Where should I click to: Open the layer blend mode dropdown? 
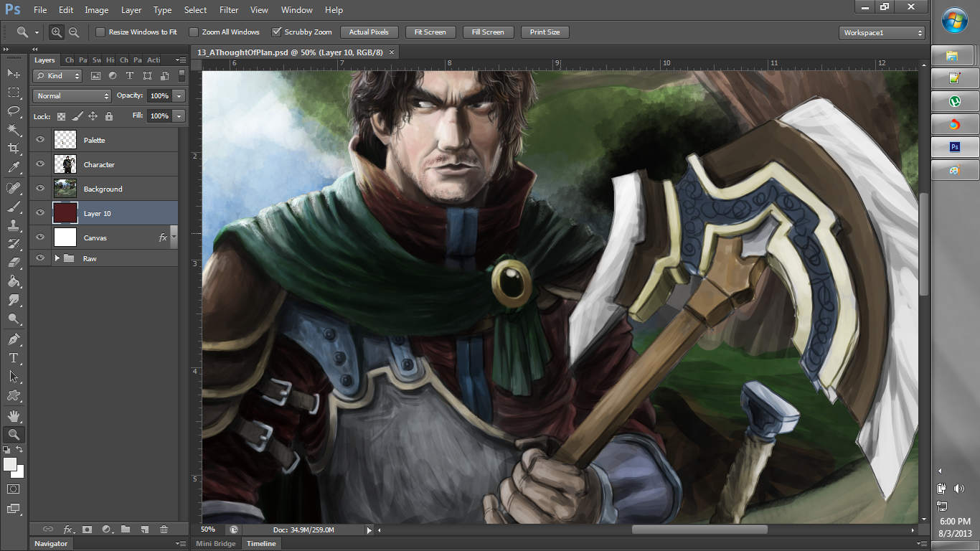pyautogui.click(x=72, y=96)
